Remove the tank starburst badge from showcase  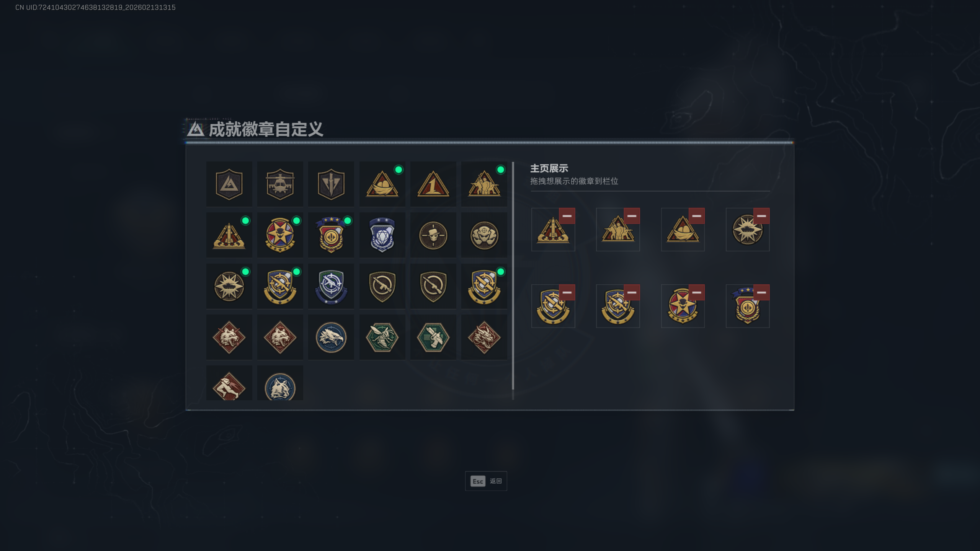[x=761, y=216]
